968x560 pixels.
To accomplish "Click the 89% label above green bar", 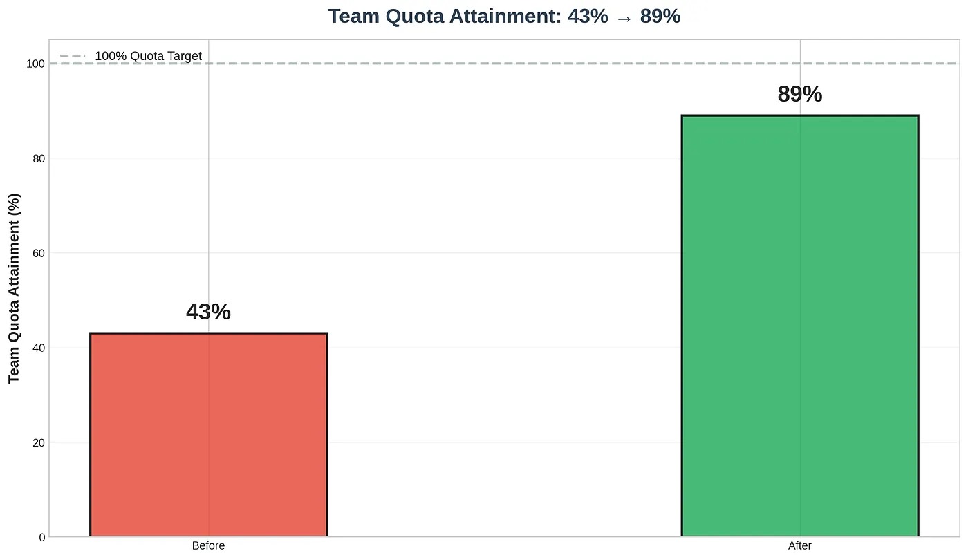I will [800, 95].
